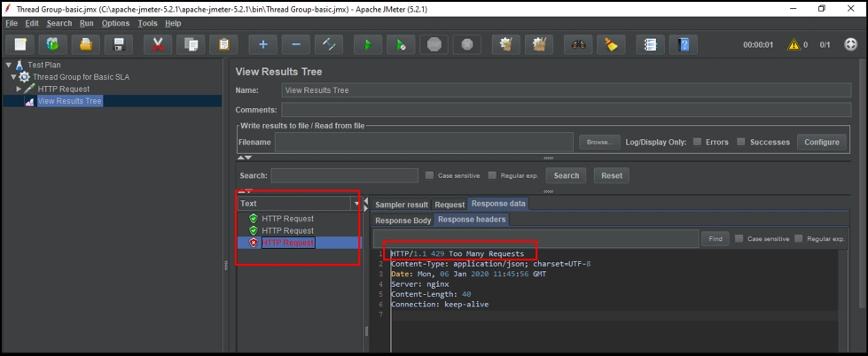Open the Options menu
This screenshot has width=868, height=356.
(115, 23)
